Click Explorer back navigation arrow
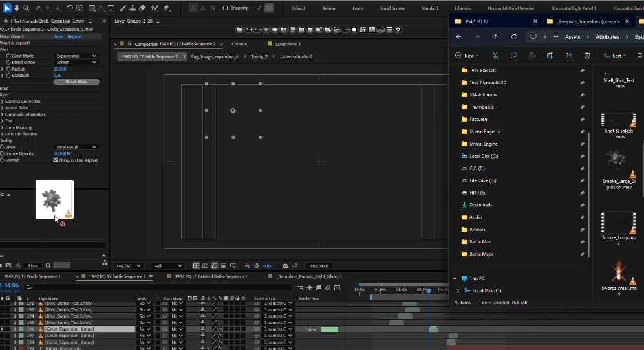Screen dimensions: 644x350 coord(459,37)
